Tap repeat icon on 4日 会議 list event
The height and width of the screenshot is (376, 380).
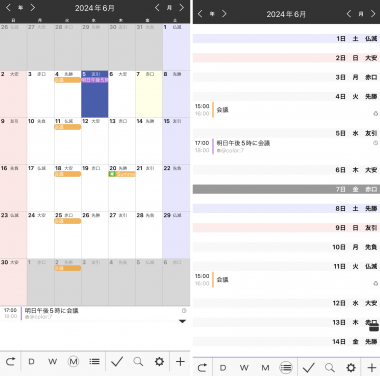click(x=375, y=114)
